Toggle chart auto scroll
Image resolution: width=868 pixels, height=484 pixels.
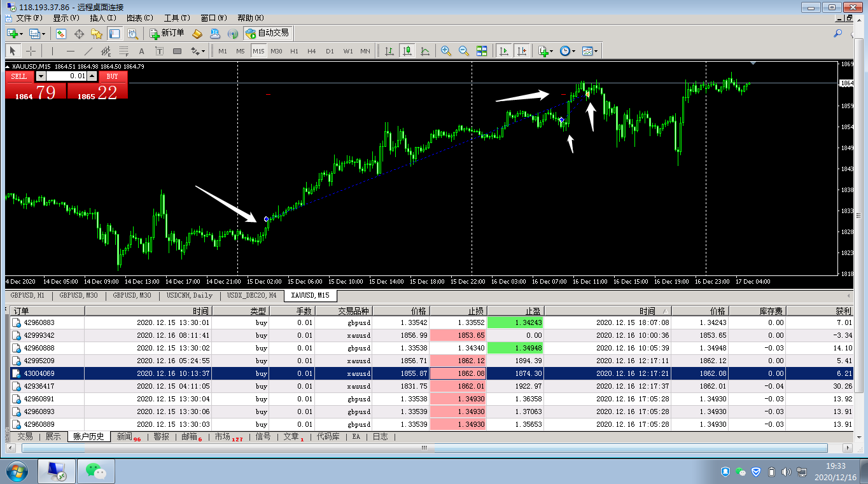point(503,51)
